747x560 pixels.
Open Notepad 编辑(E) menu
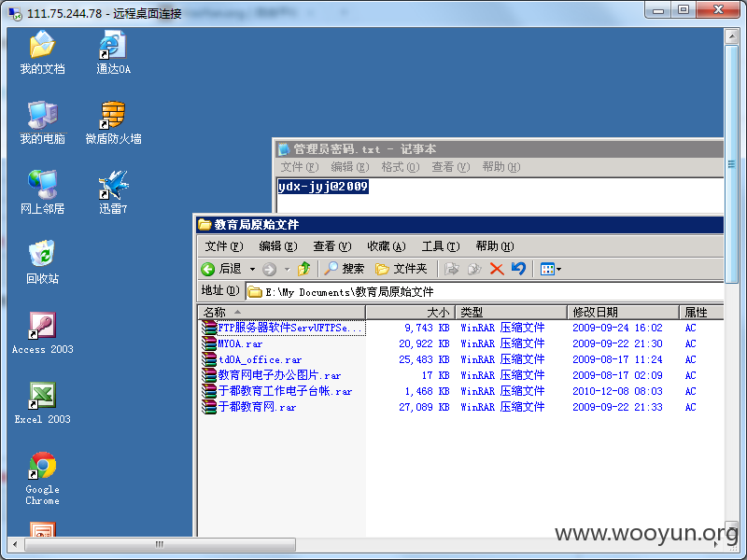[349, 167]
